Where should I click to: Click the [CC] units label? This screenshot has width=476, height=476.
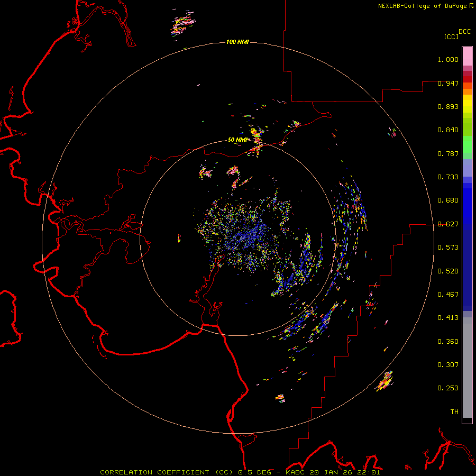pyautogui.click(x=452, y=36)
